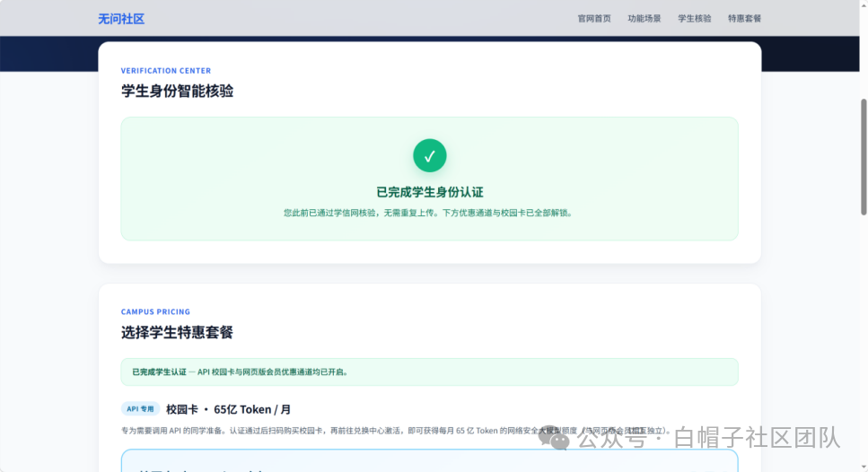Click the 已完成学生身份认证 status title
The image size is (868, 472).
click(x=430, y=192)
